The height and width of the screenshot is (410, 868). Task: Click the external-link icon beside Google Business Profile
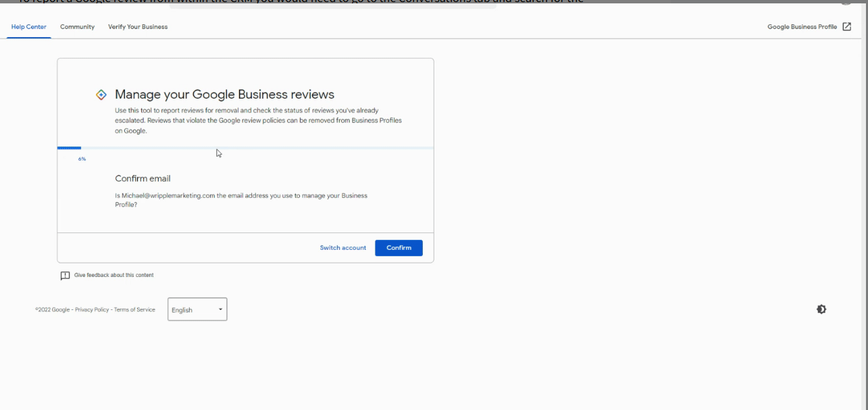coord(847,27)
